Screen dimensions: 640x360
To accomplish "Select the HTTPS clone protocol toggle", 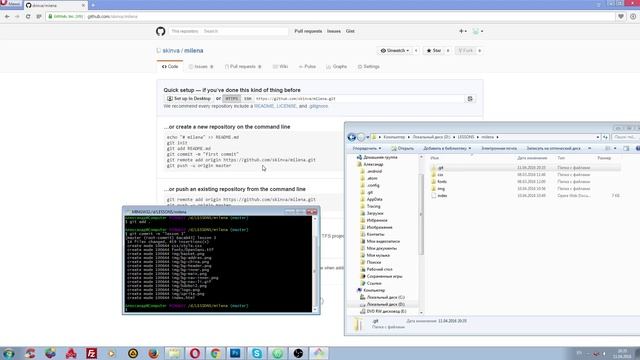I will 231,99.
